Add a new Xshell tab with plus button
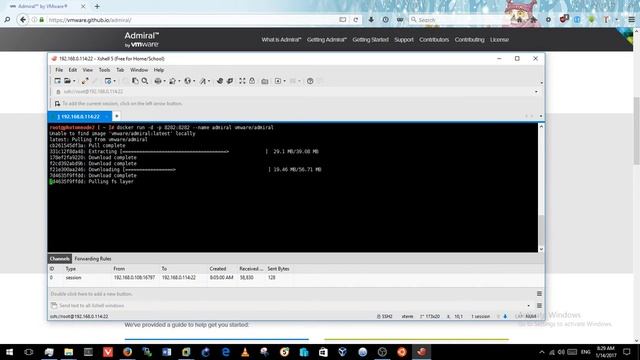The image size is (640, 360). click(116, 116)
